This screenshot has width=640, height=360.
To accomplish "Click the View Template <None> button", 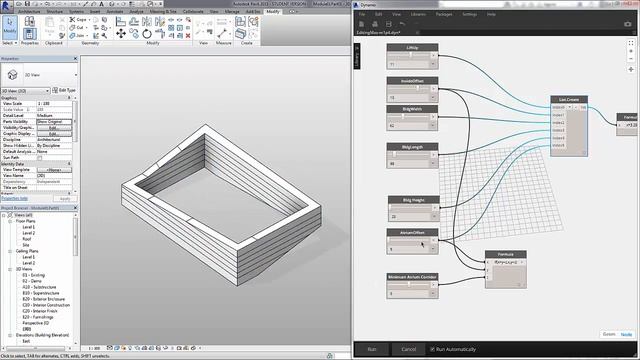I will [54, 170].
